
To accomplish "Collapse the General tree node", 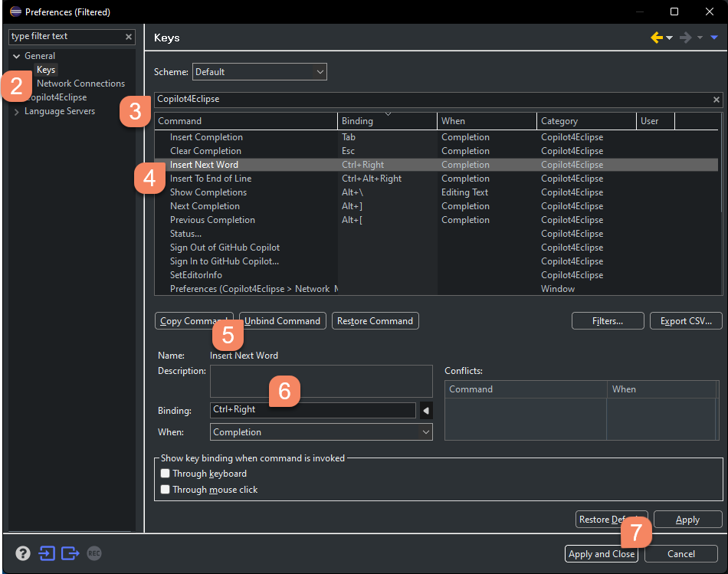I will coord(17,56).
